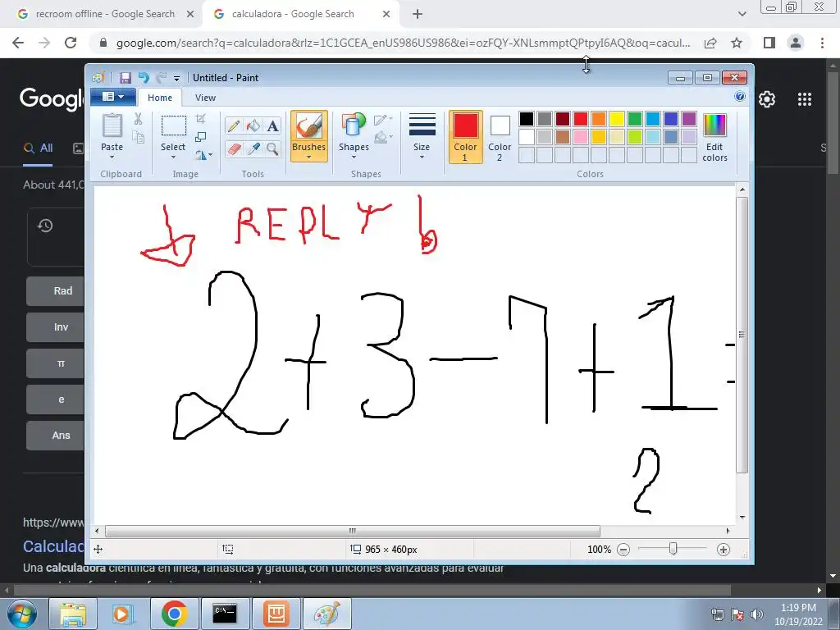
Task: Click the Resize icon in Image group
Action: [201, 137]
